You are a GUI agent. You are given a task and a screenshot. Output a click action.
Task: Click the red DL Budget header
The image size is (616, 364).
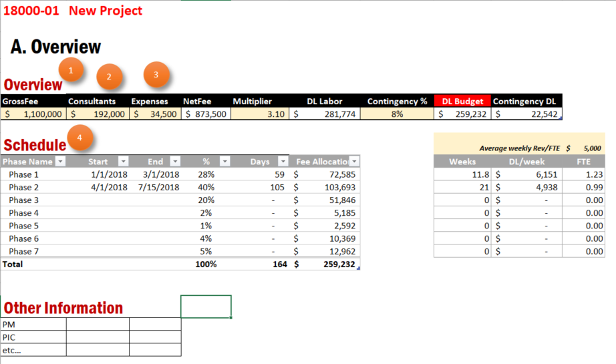click(462, 101)
